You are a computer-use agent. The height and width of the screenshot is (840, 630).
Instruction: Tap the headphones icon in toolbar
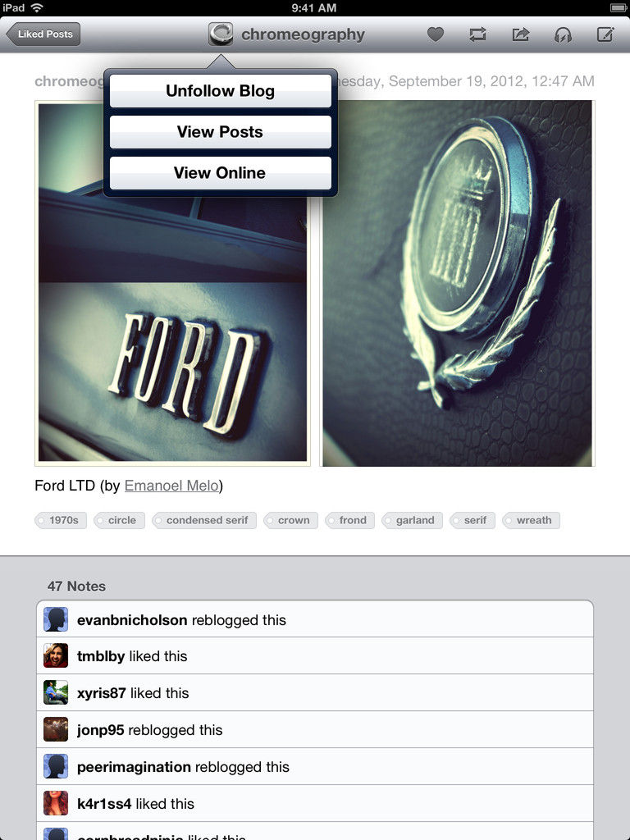click(x=563, y=34)
